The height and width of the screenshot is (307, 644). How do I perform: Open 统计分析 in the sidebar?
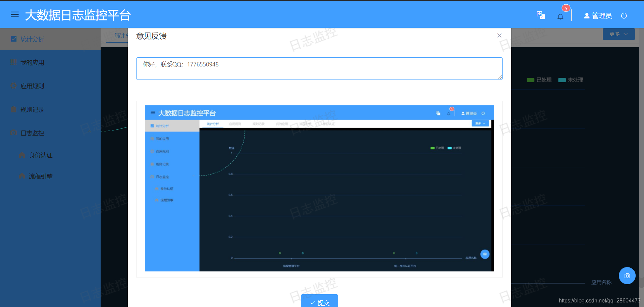coord(50,39)
